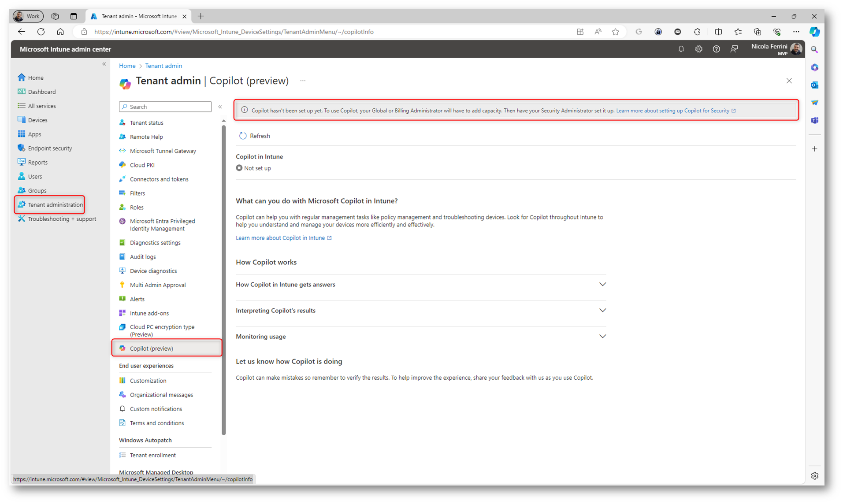Screen dimensions: 843x504
Task: Click the browser address bar URL
Action: coord(234,32)
